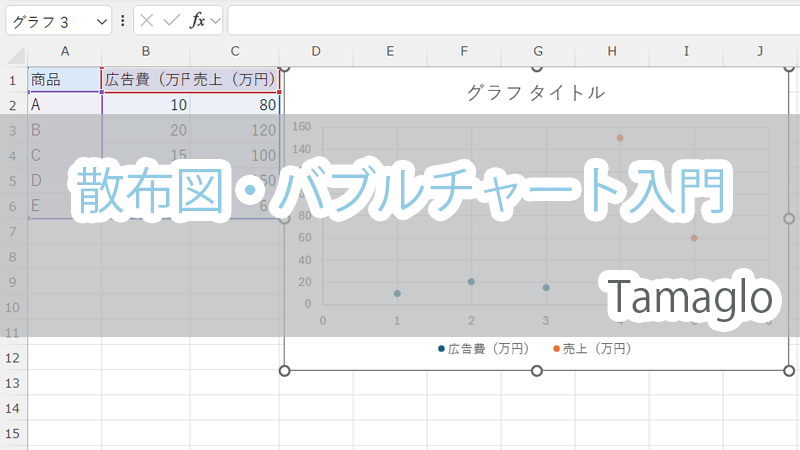Image resolution: width=800 pixels, height=450 pixels.
Task: Click the chart's bottom-left resize handle
Action: tap(285, 371)
